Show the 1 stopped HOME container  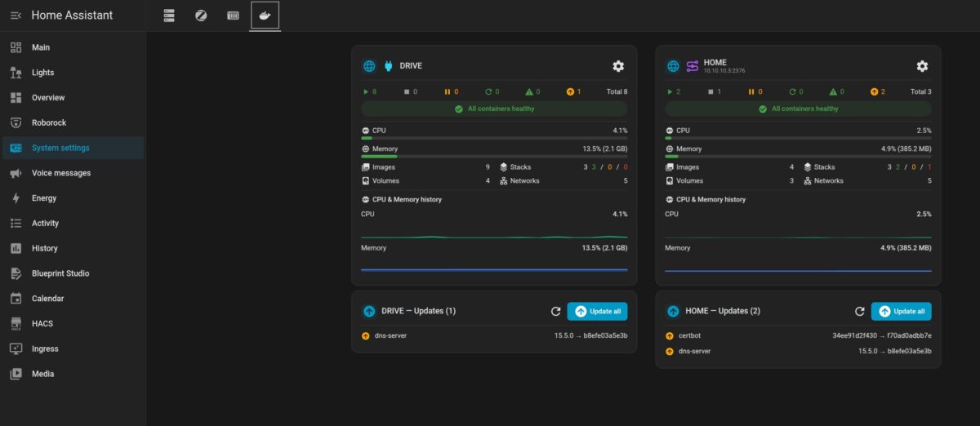(715, 91)
